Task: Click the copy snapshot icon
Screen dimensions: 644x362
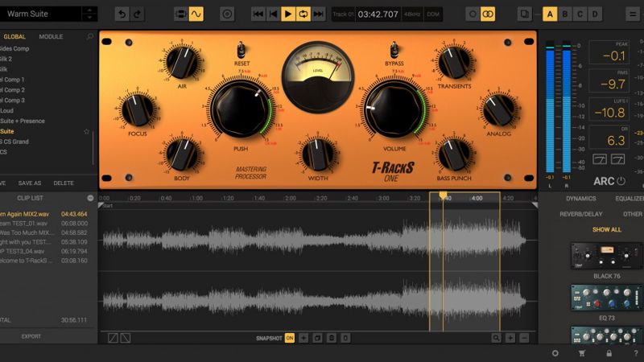Action: pos(317,338)
